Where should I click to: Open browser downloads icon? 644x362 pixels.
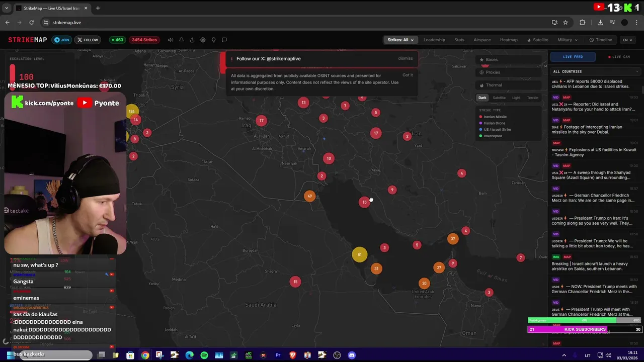coord(600,22)
